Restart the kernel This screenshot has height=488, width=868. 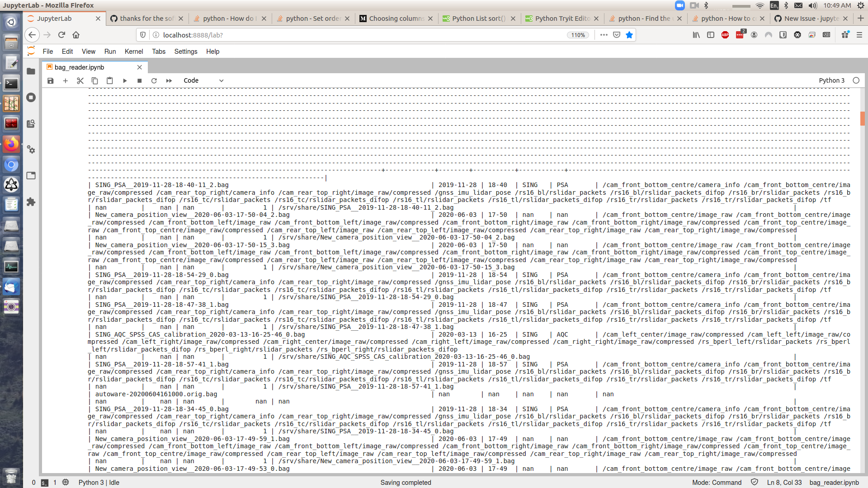pyautogui.click(x=154, y=80)
